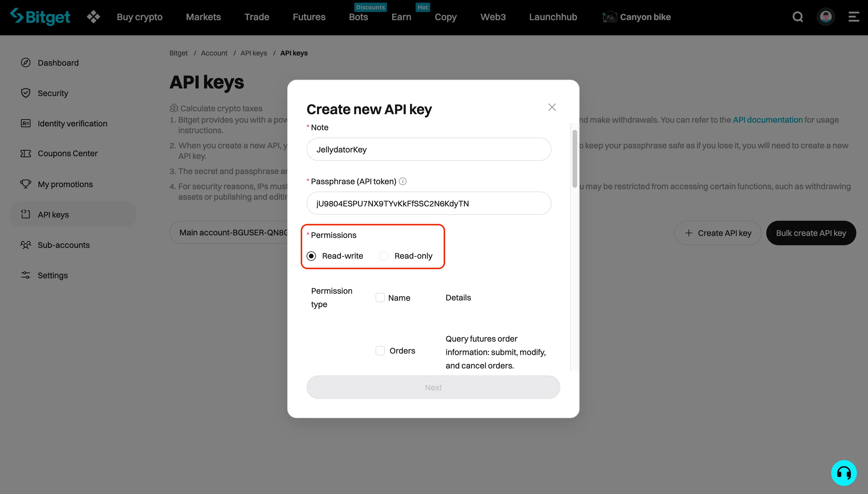The height and width of the screenshot is (494, 868).
Task: Click the first API keys breadcrumb link
Action: click(254, 53)
